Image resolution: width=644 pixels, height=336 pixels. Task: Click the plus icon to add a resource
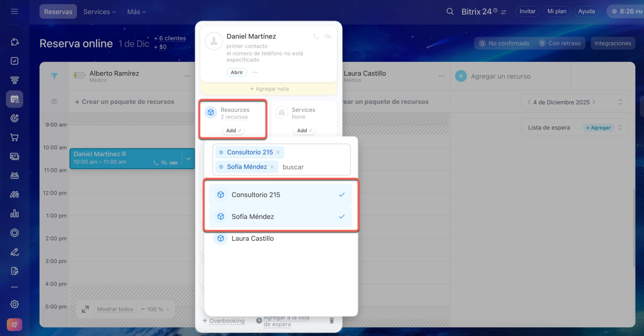tap(460, 76)
